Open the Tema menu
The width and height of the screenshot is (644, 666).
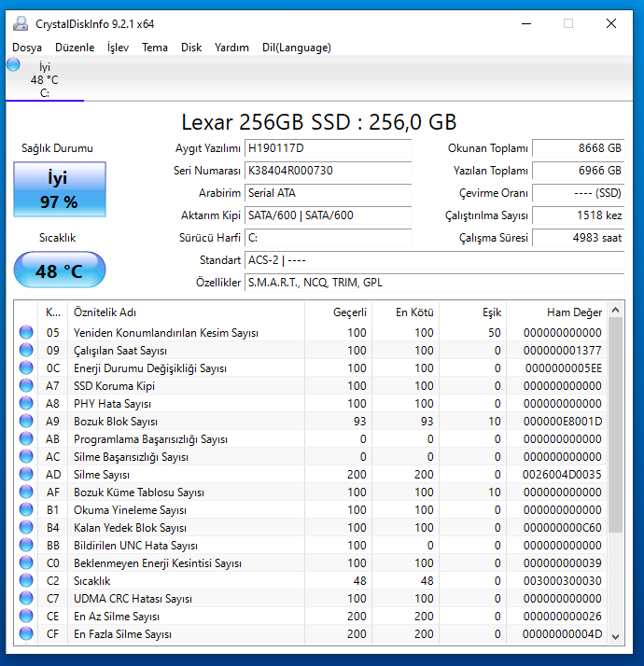pos(155,48)
